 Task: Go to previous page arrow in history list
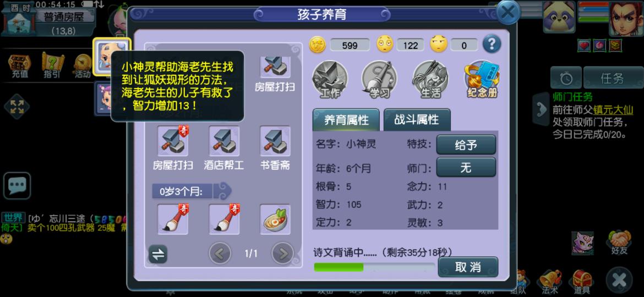pos(220,254)
